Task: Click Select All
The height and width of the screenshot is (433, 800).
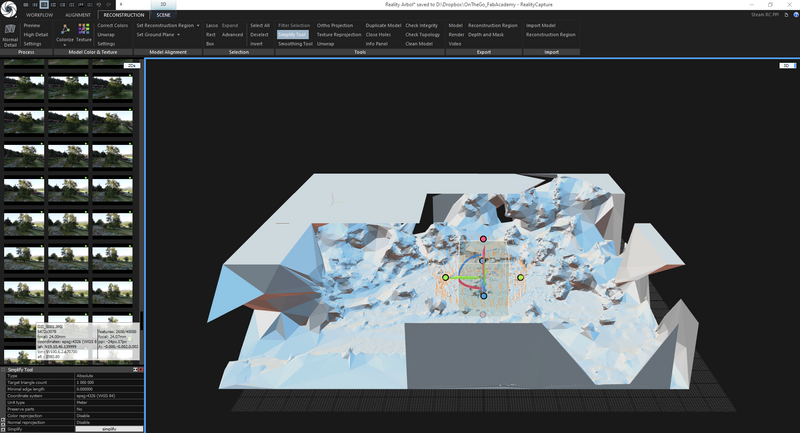Action: 260,26
